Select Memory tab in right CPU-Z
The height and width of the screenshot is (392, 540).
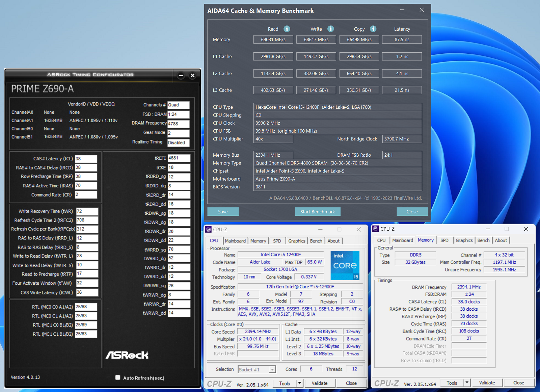click(426, 240)
